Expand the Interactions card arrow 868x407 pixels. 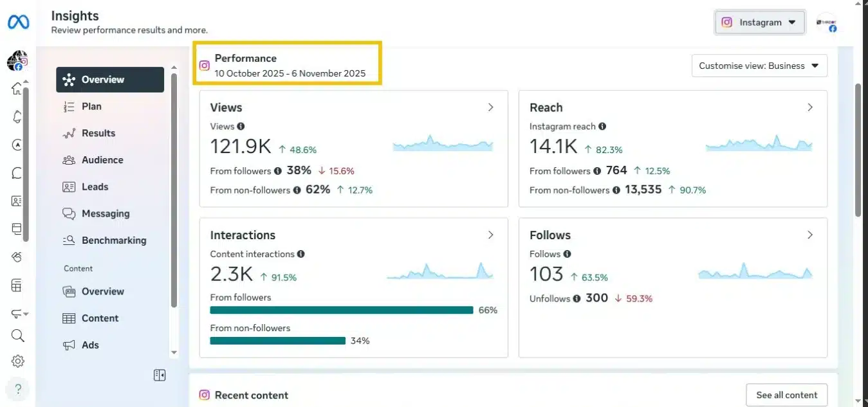click(x=490, y=235)
